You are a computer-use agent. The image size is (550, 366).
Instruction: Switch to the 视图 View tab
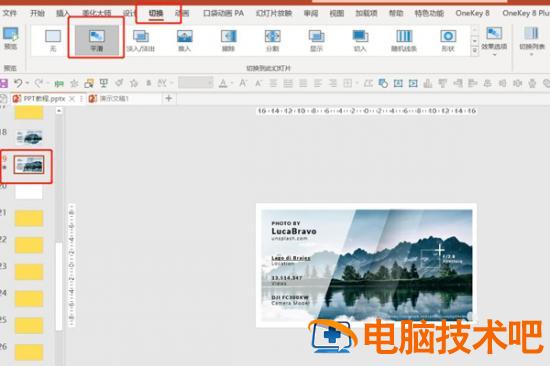(x=337, y=13)
